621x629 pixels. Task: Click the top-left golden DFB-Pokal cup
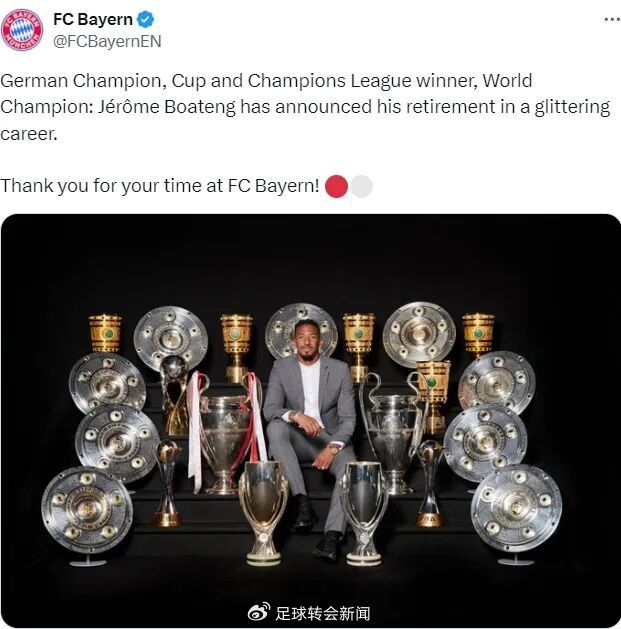(x=105, y=333)
